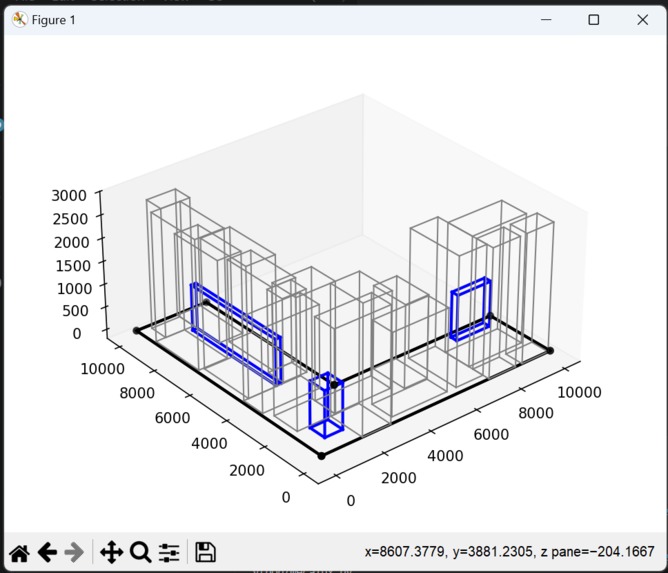The image size is (668, 573).
Task: Go forward to the next view
Action: tap(74, 553)
